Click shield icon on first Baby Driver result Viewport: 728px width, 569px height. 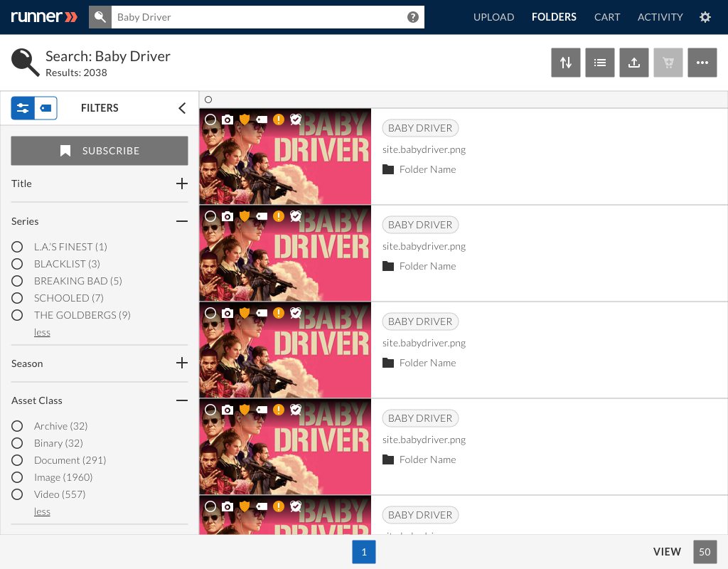click(245, 119)
